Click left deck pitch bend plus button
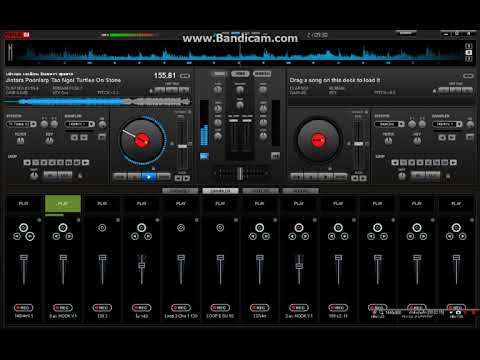480x360 pixels. pos(187,178)
